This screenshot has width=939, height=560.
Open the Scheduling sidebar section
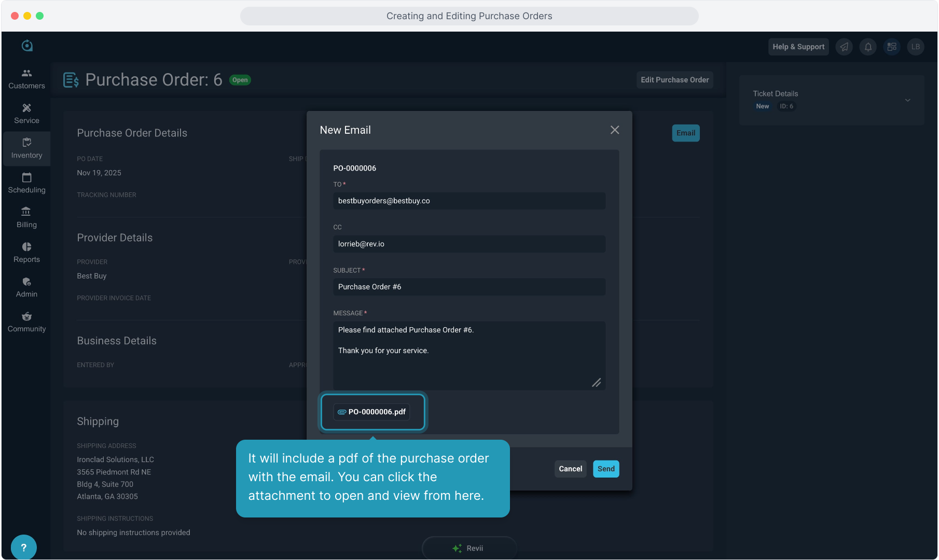pyautogui.click(x=26, y=183)
